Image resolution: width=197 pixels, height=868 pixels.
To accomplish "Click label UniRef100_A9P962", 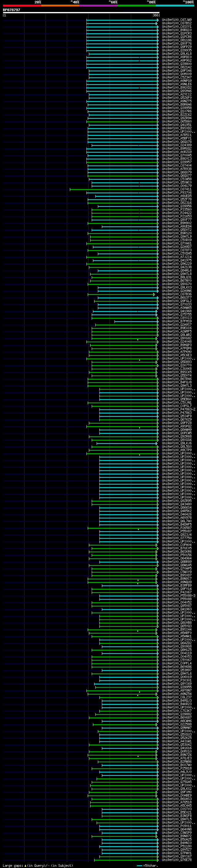I will [177, 60].
